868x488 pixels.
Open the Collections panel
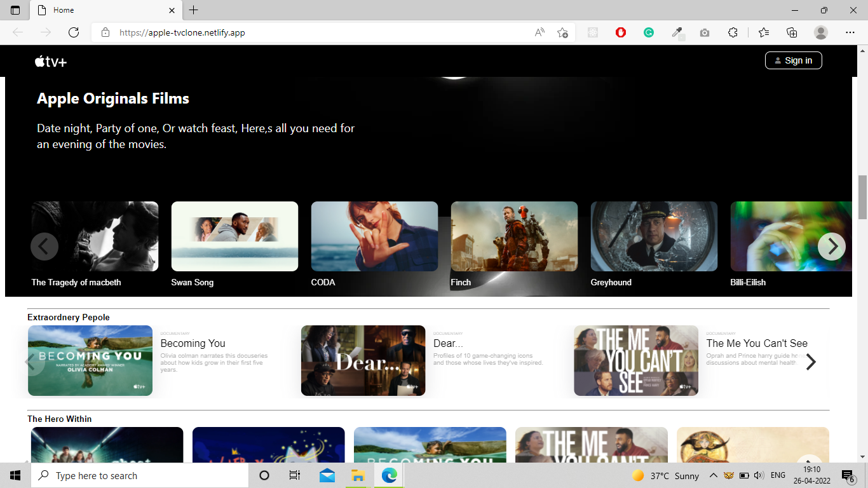[792, 32]
